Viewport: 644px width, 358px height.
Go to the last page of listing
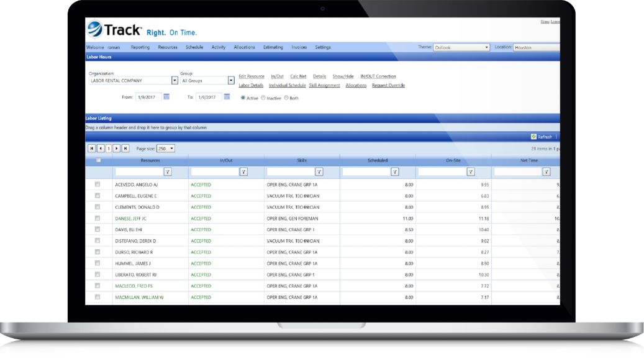point(125,149)
